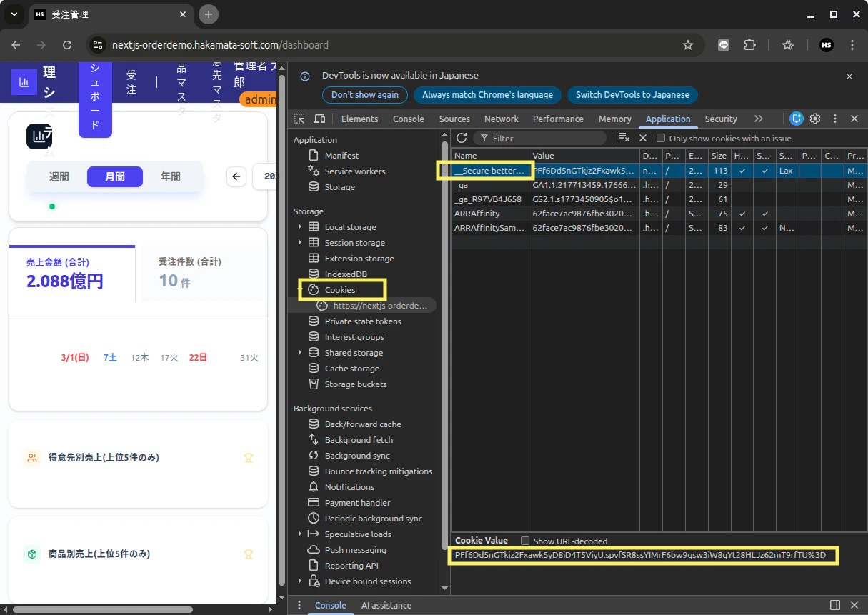This screenshot has width=868, height=615.
Task: Open the Extensions puzzle icon
Action: click(749, 45)
